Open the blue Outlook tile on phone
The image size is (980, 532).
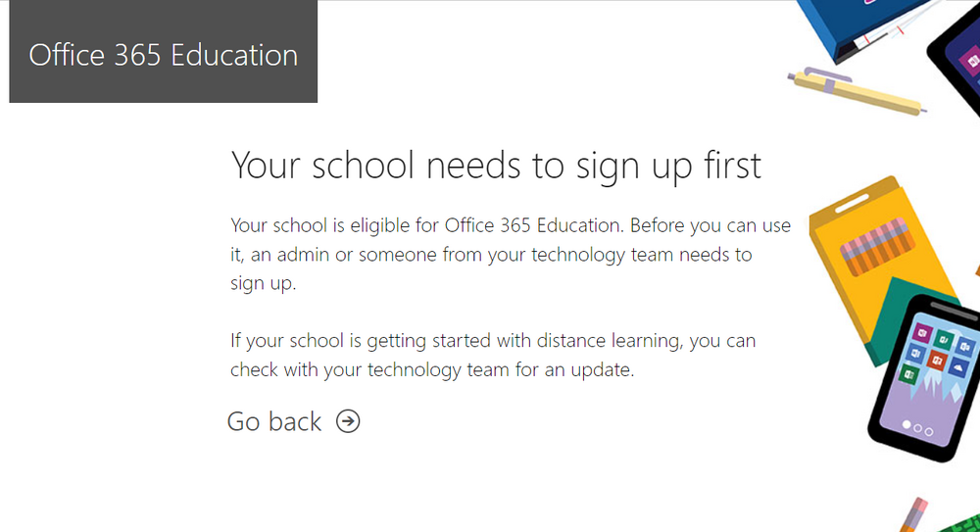(965, 347)
